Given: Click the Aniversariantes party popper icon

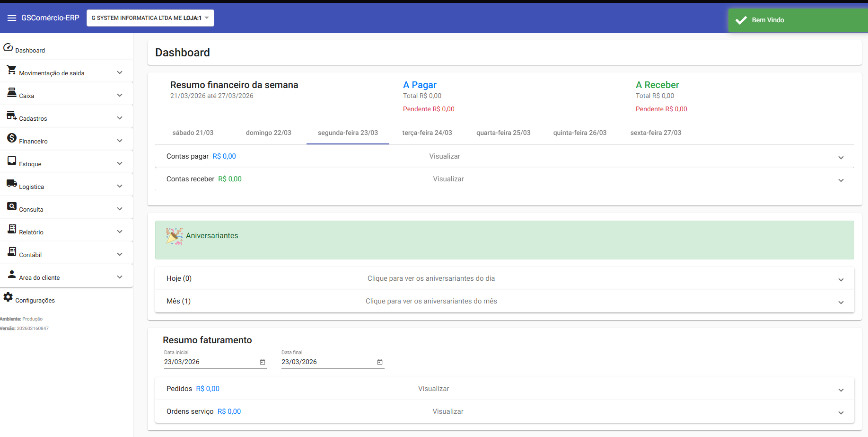Looking at the screenshot, I should pos(174,236).
